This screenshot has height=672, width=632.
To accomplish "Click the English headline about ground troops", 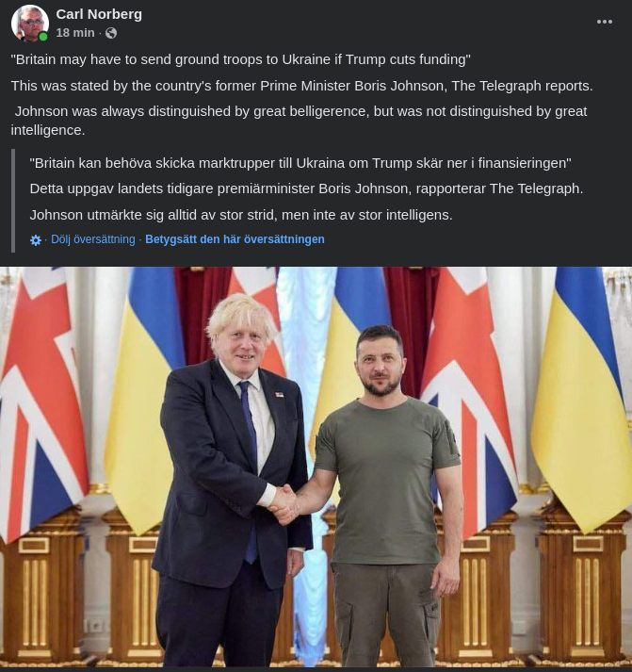I will click(x=240, y=59).
